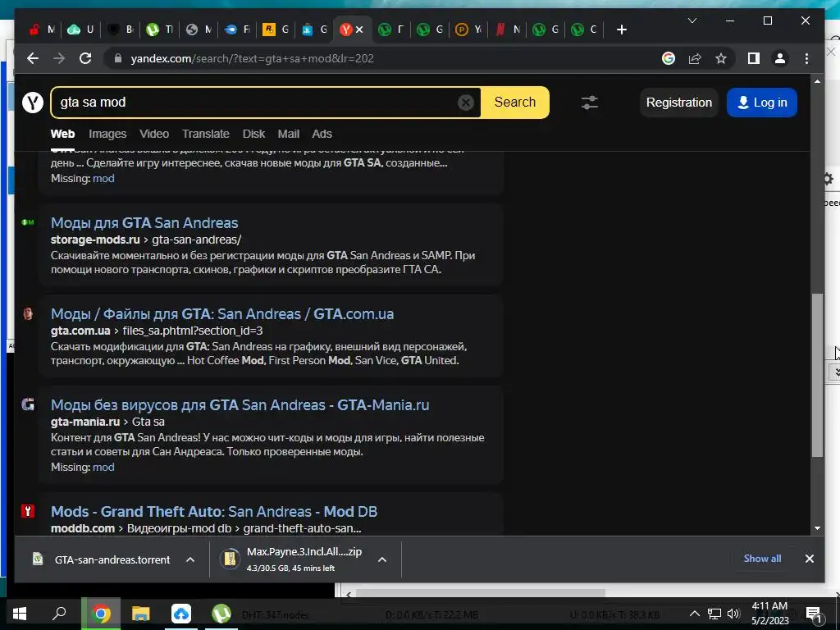Click the Log in button
Image resolution: width=840 pixels, height=630 pixels.
762,103
